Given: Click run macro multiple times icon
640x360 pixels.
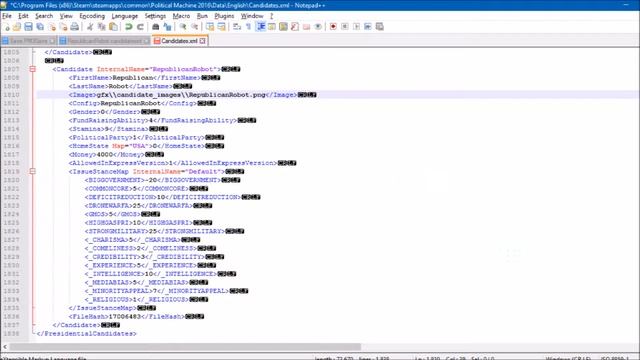Looking at the screenshot, I should 368,27.
